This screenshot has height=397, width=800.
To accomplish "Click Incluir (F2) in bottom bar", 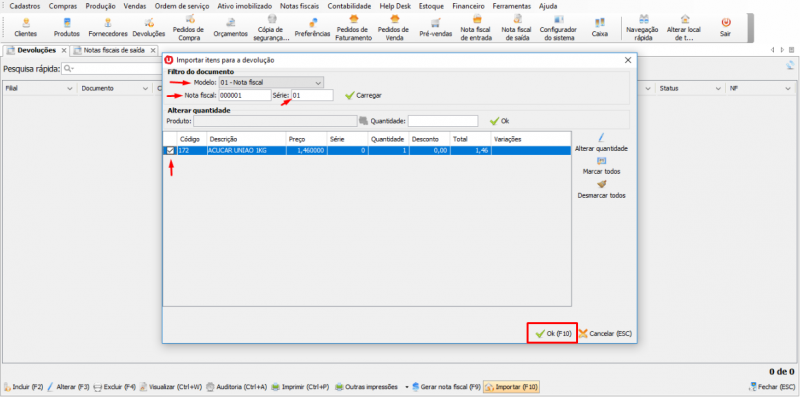I will (x=23, y=387).
